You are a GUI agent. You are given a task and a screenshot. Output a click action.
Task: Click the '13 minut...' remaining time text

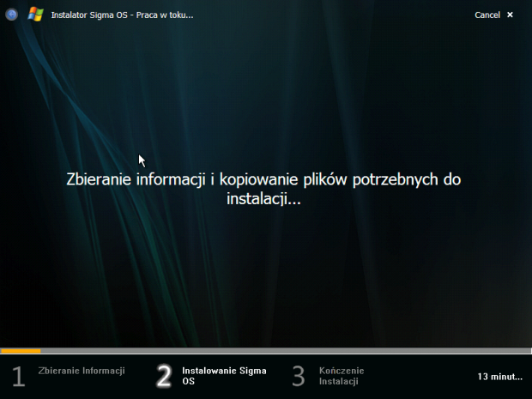[x=500, y=377]
